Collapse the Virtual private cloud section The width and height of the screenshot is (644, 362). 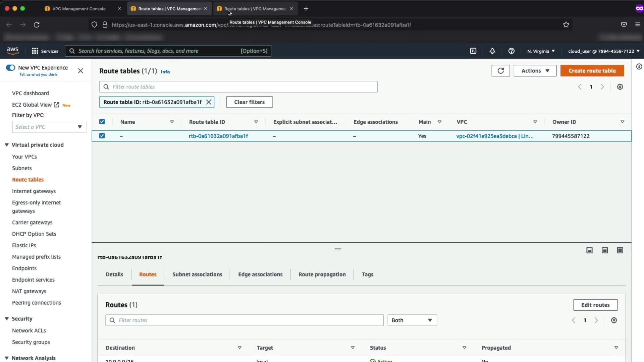click(x=7, y=145)
